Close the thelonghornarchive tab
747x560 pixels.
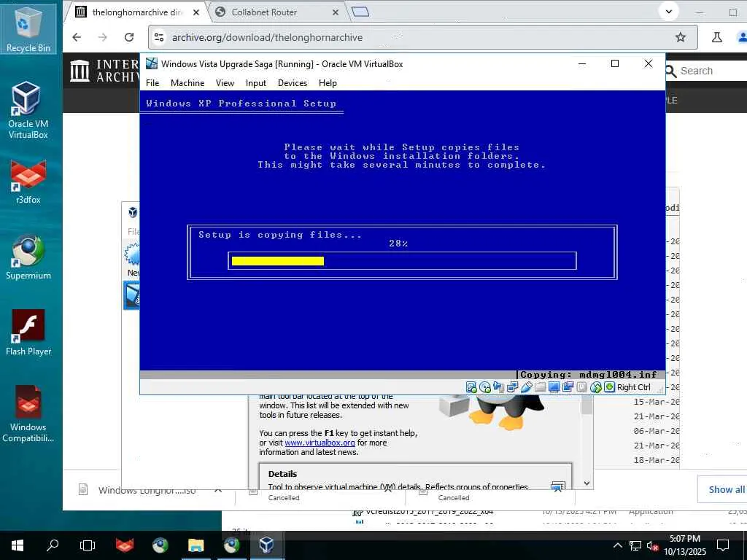pyautogui.click(x=196, y=12)
